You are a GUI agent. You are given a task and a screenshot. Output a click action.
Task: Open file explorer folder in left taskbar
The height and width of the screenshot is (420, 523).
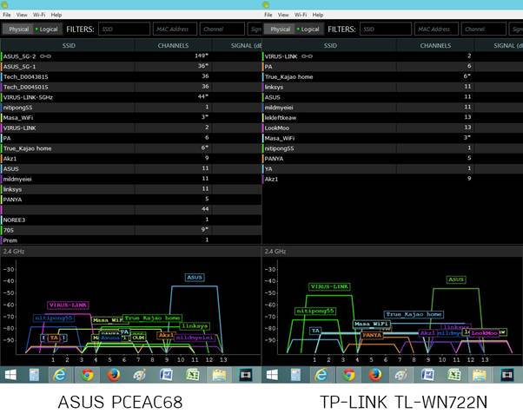[219, 375]
